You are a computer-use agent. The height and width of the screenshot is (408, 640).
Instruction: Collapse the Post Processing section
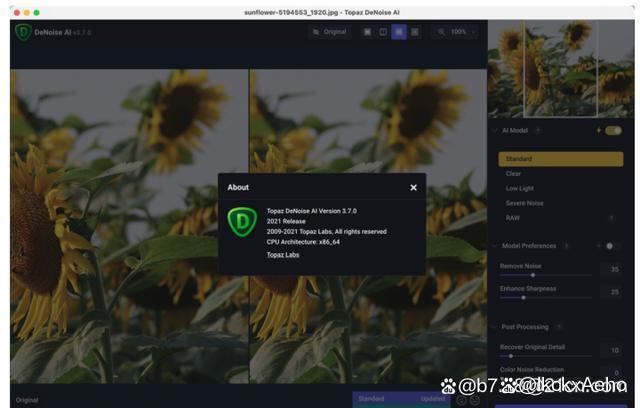495,327
